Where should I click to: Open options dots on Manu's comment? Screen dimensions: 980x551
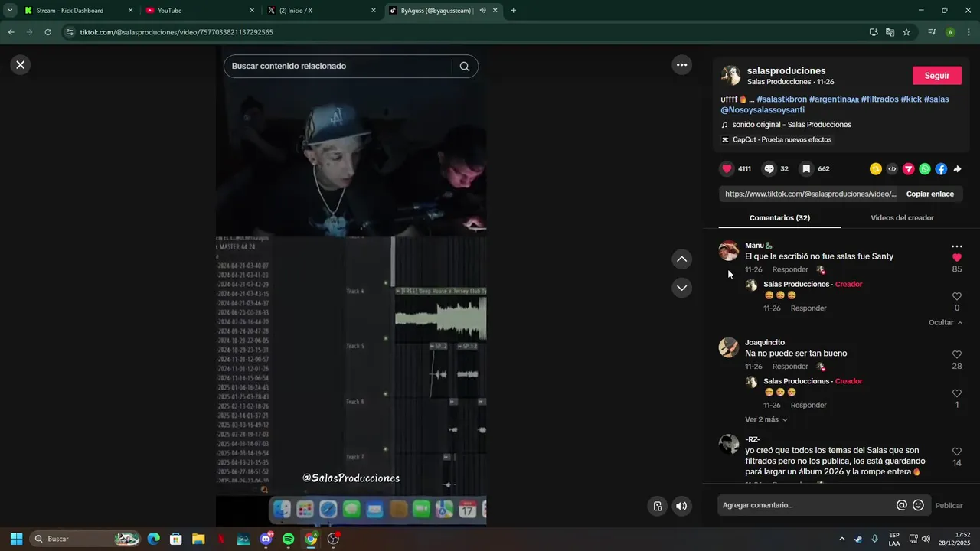point(956,246)
